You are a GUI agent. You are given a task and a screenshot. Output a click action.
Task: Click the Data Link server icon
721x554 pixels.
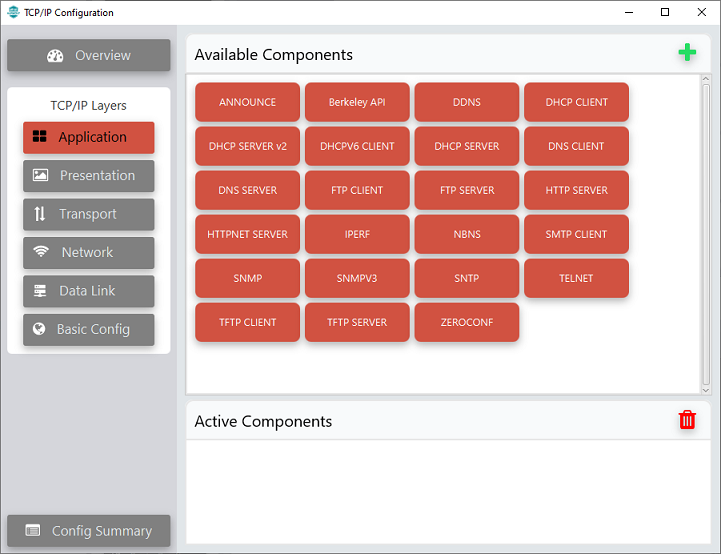(40, 291)
